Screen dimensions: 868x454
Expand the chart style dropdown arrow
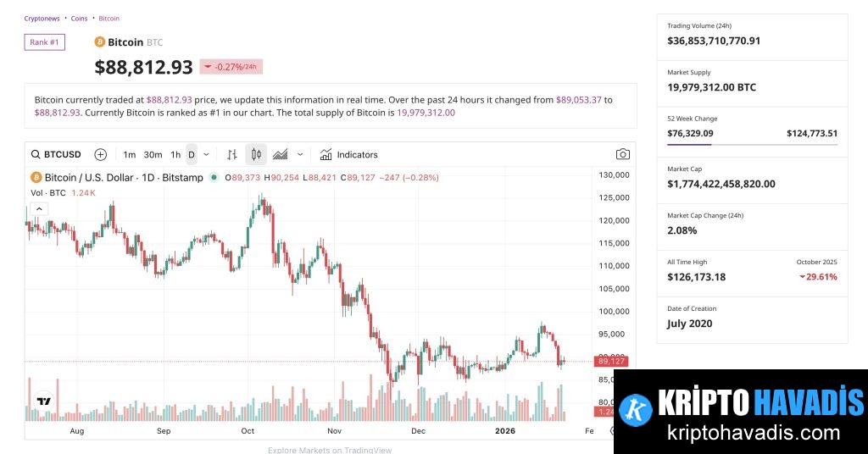300,154
